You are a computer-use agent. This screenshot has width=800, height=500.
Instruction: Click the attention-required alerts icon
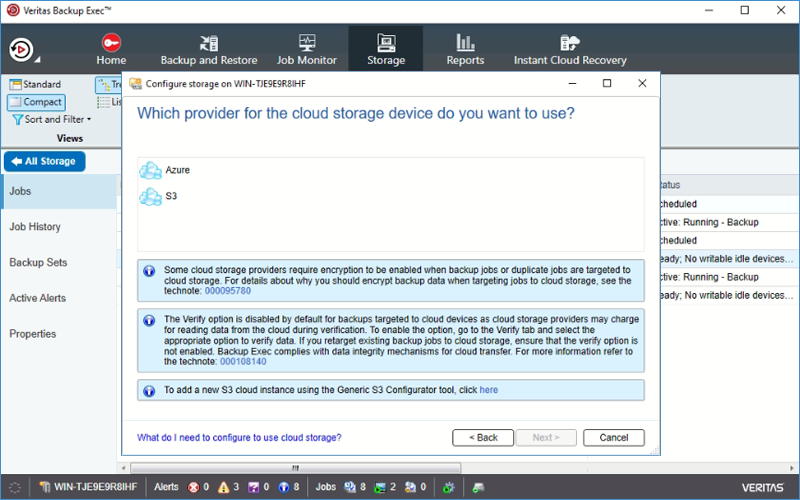[x=254, y=487]
